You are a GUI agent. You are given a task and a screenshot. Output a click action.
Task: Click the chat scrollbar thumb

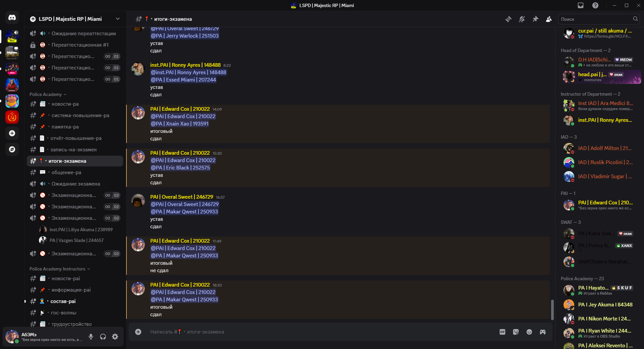tap(552, 309)
